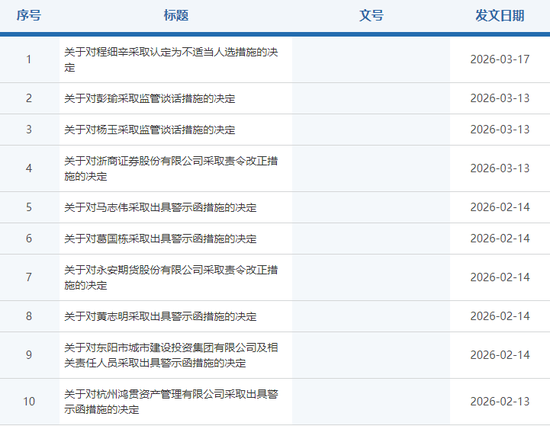Click serial number 8 in 序号 column
The width and height of the screenshot is (550, 426).
(29, 316)
